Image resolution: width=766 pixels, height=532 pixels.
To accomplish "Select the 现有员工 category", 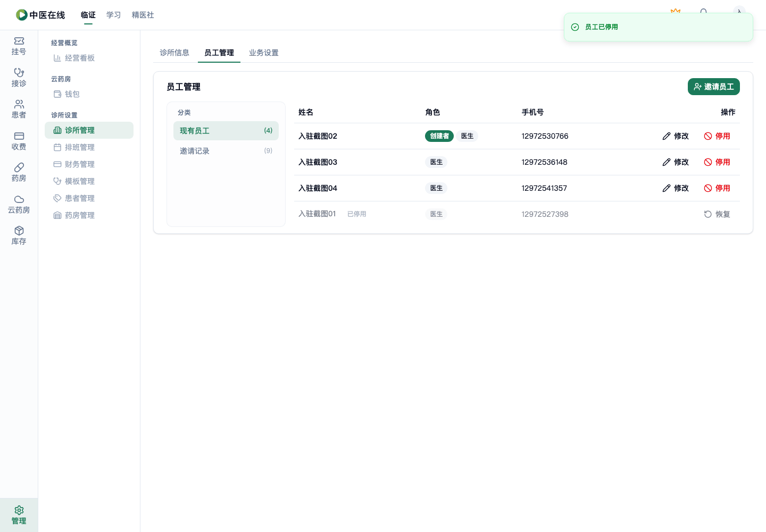I will (226, 131).
